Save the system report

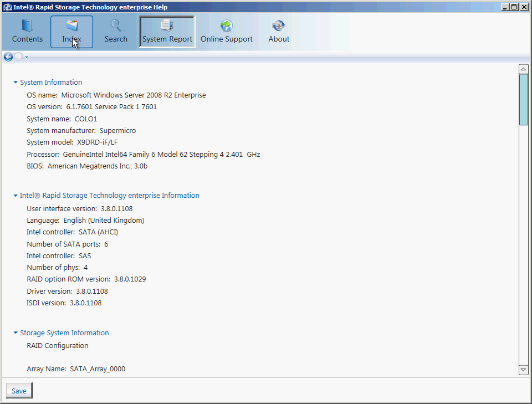(19, 391)
